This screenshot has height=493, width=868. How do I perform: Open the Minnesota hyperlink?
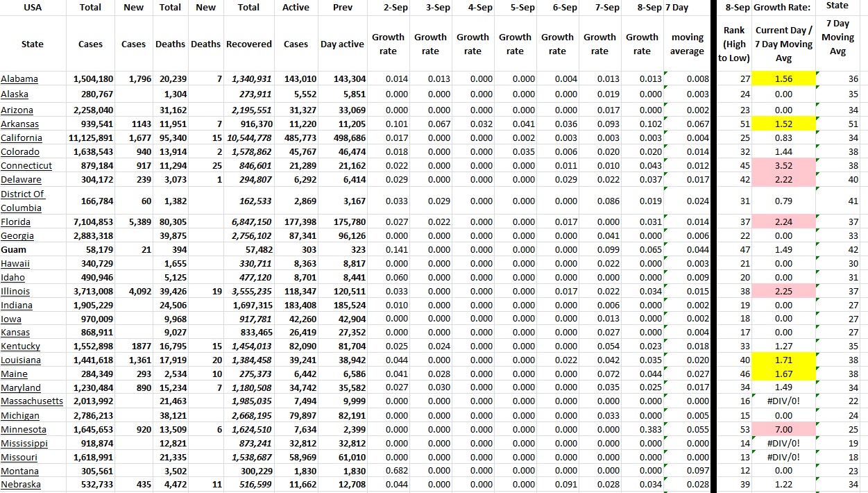(24, 430)
